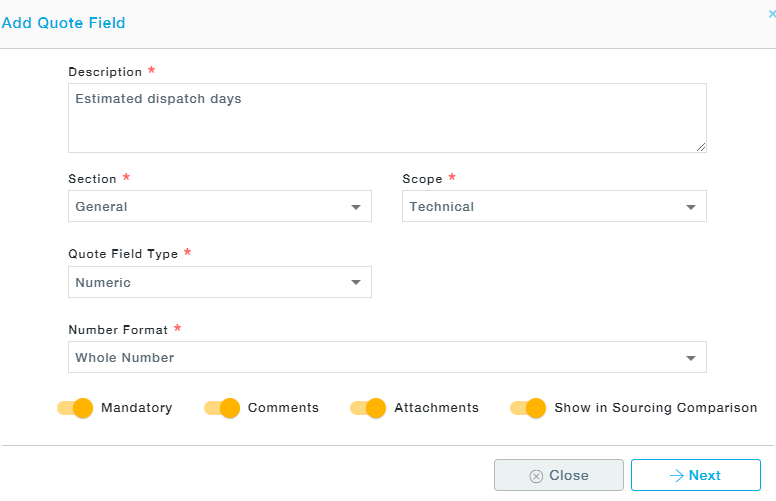Expand the Number Format Whole Number dropdown
The height and width of the screenshot is (501, 776).
click(x=388, y=357)
